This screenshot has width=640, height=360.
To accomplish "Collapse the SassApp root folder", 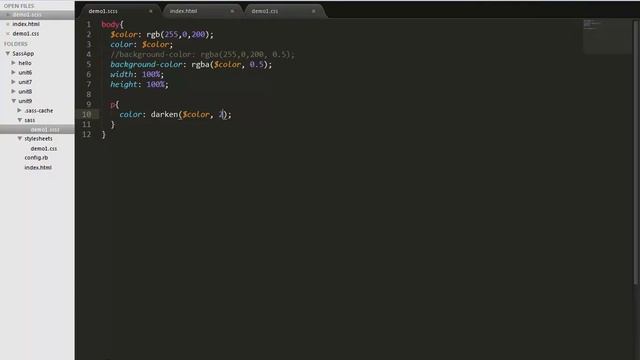I will tap(7, 53).
